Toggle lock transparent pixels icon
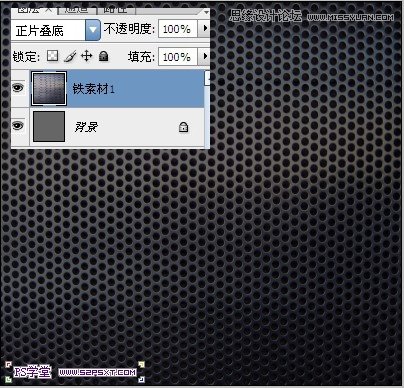Viewport: 404px width, 388px height. coord(52,56)
